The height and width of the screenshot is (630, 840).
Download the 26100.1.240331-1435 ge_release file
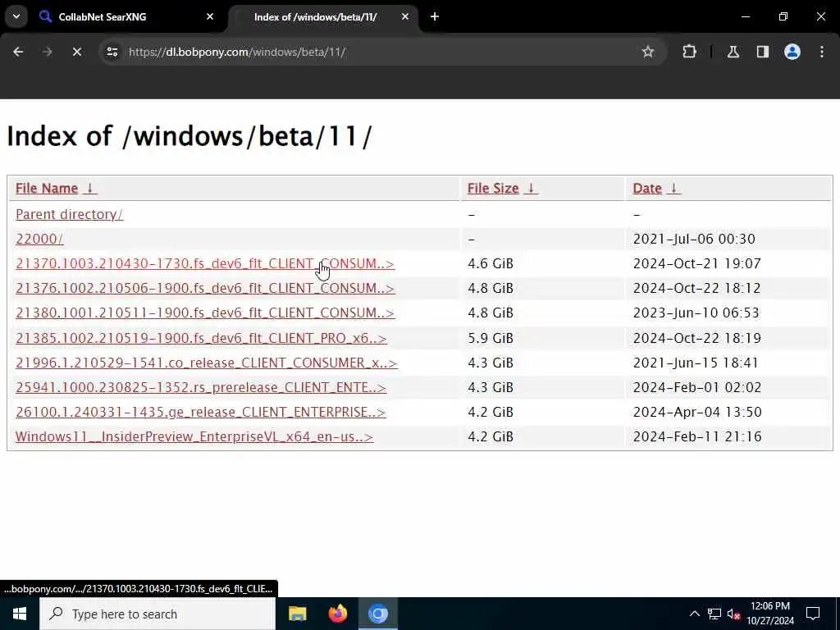coord(200,412)
